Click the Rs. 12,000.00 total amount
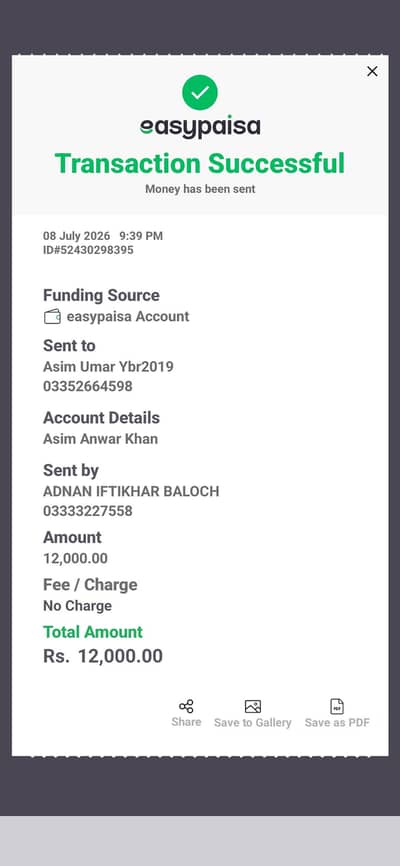The image size is (400, 866). tap(103, 656)
